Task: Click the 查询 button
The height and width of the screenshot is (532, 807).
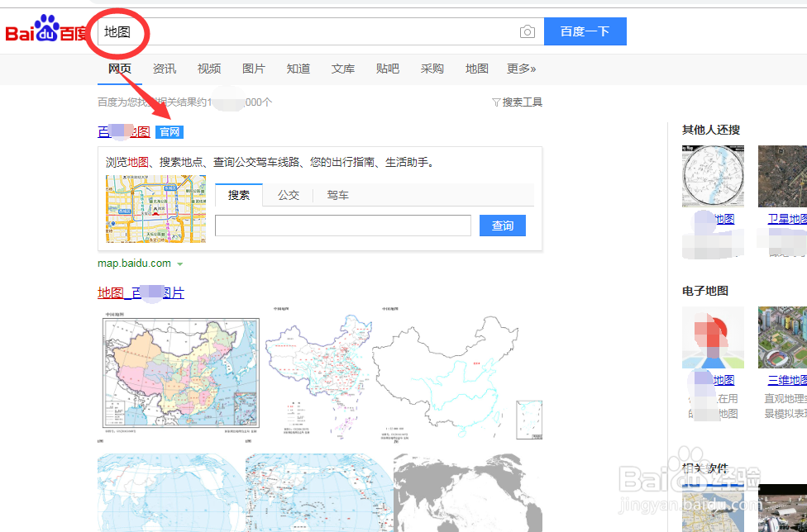Action: coord(503,226)
